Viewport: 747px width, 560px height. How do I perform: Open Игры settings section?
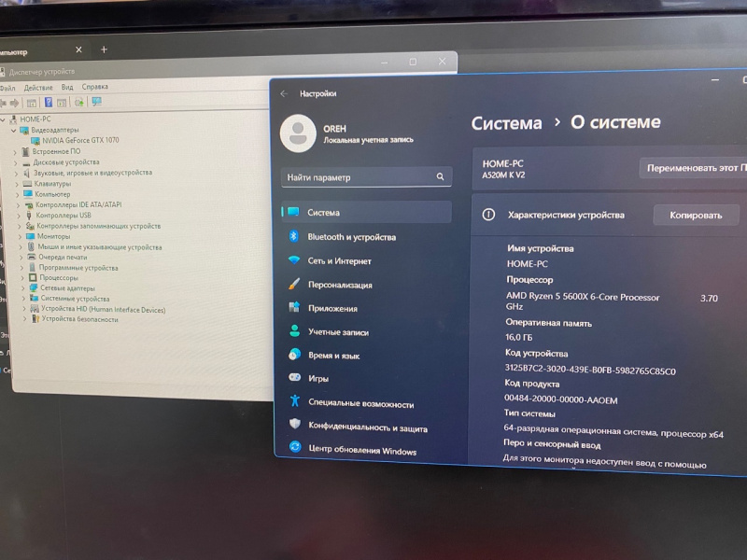coord(318,379)
